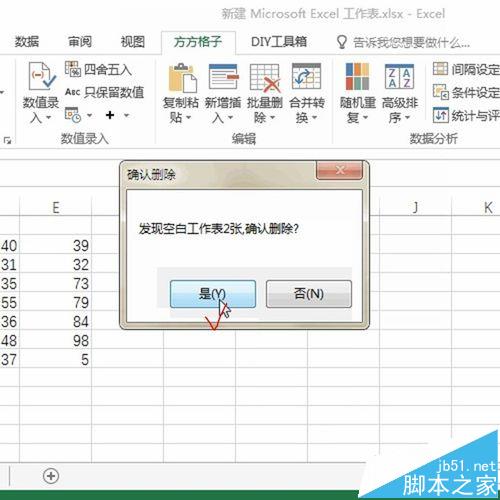Click the 数值录入 icon with checkmark
Image resolution: width=500 pixels, height=500 pixels.
[41, 76]
